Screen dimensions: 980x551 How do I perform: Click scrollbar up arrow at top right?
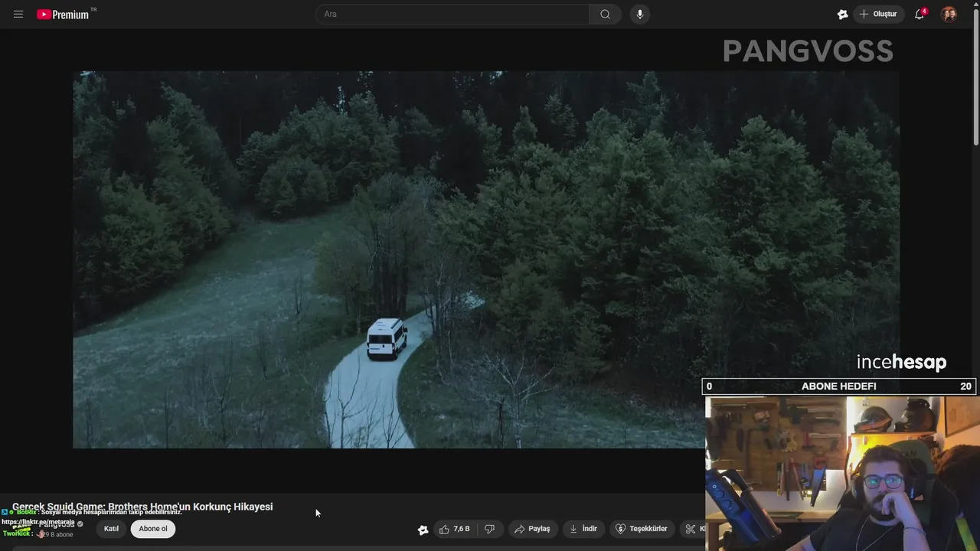975,4
